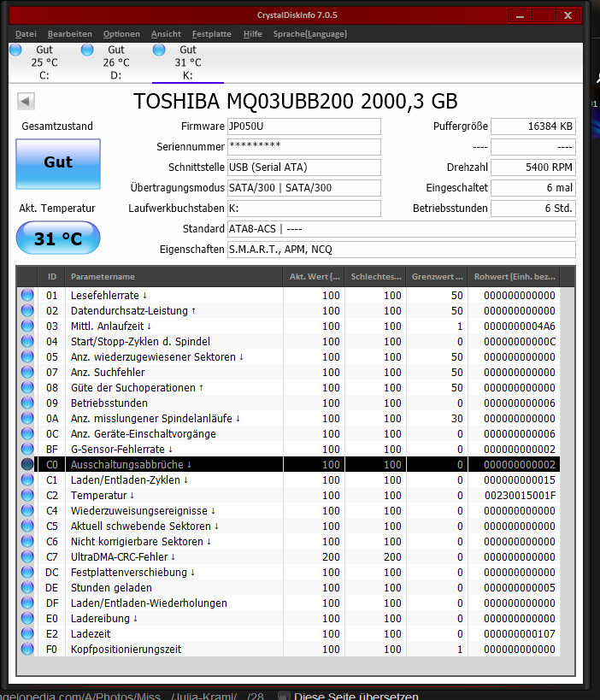Click the Puffergröße value 16384 KB

coord(533,126)
